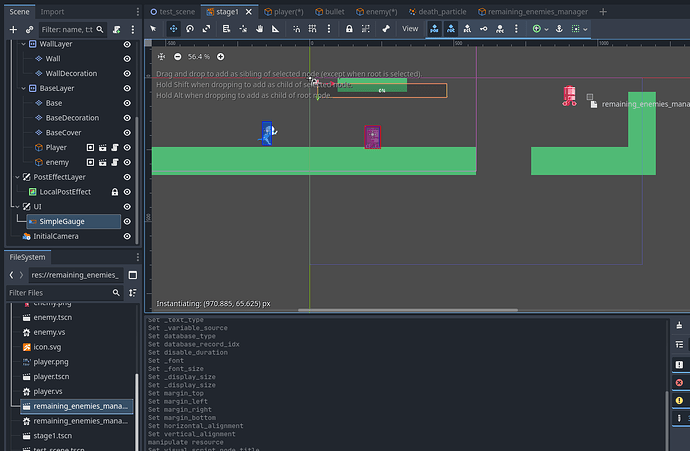Click the Add Child Node plus icon
Image resolution: width=690 pixels, height=451 pixels.
pos(13,30)
